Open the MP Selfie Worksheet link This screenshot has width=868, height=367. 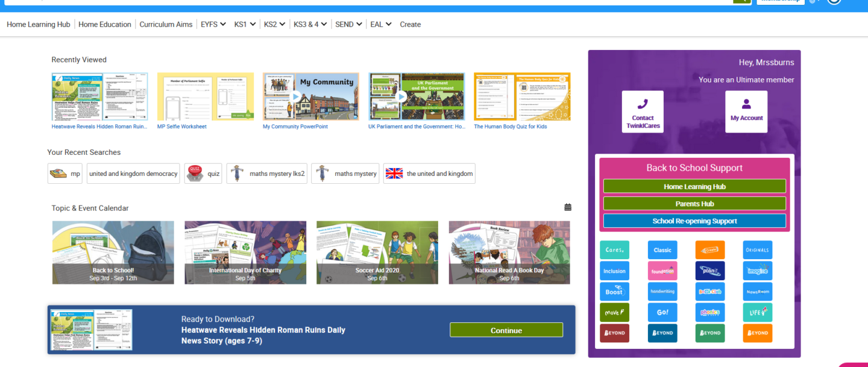click(182, 127)
